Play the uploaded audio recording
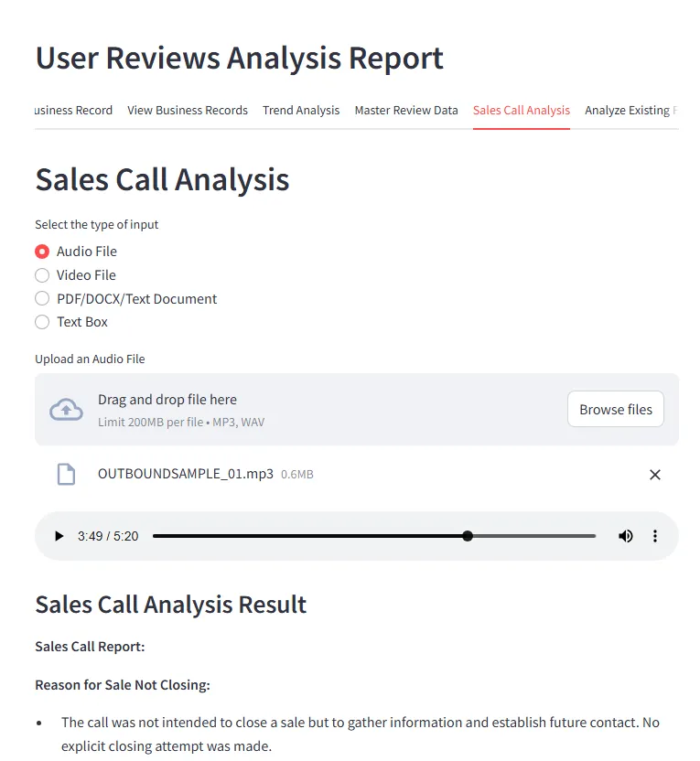Image resolution: width=700 pixels, height=761 pixels. (59, 536)
